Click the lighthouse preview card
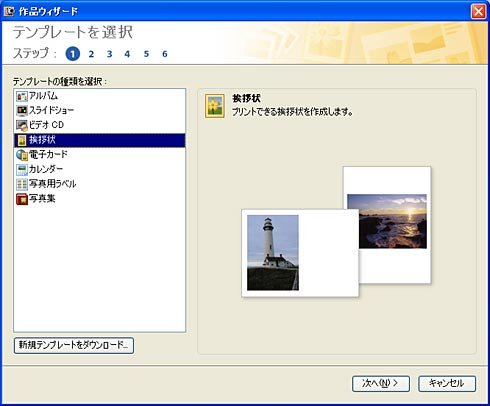490x406 pixels. coord(300,253)
